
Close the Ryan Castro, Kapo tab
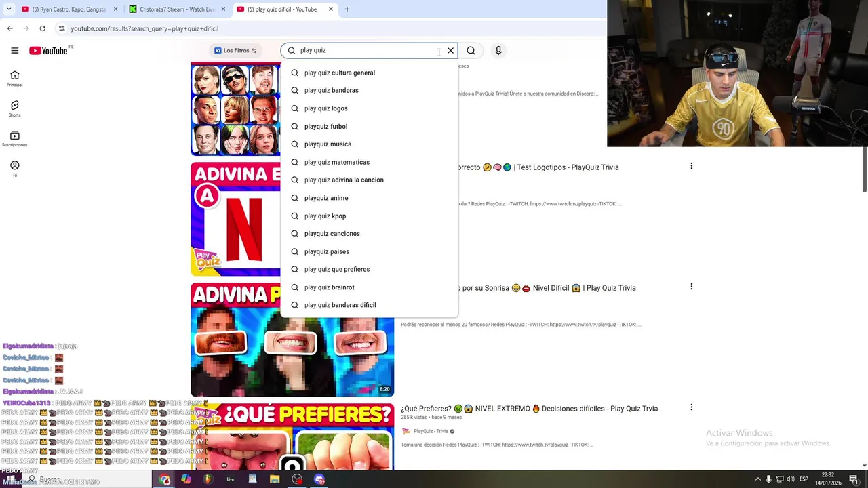(x=115, y=9)
